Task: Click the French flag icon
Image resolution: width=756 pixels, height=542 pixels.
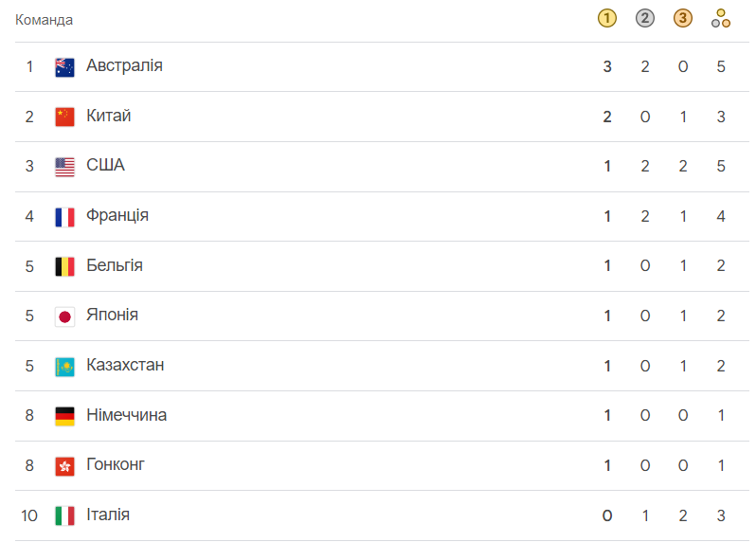Action: coord(64,217)
